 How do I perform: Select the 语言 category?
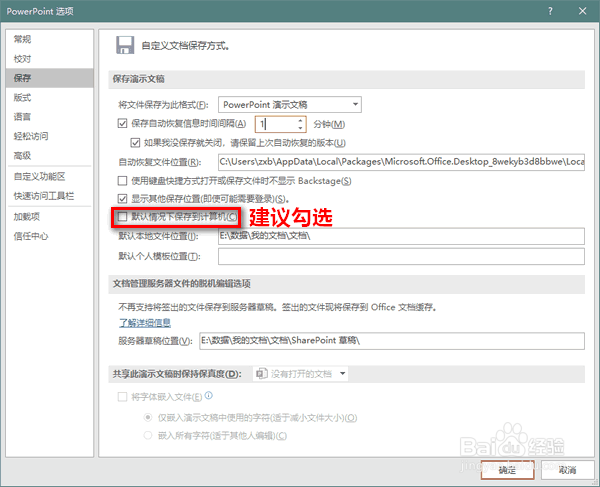point(50,117)
